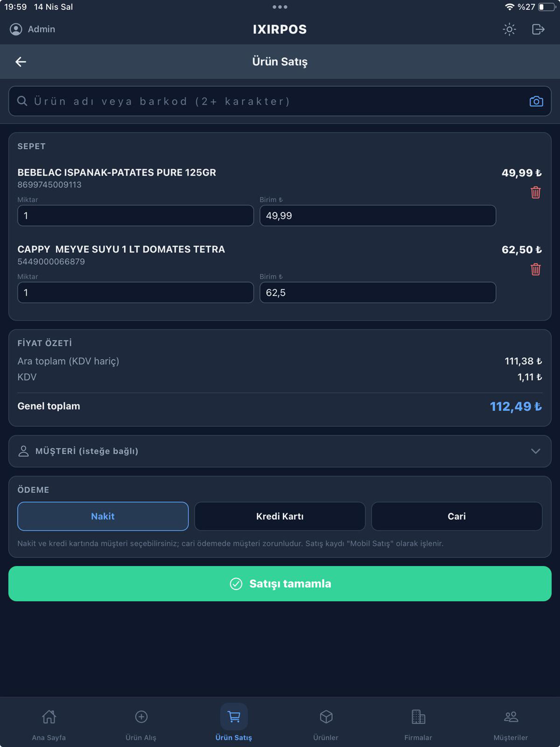Open the Admin profile icon
This screenshot has width=560, height=747.
pyautogui.click(x=16, y=29)
